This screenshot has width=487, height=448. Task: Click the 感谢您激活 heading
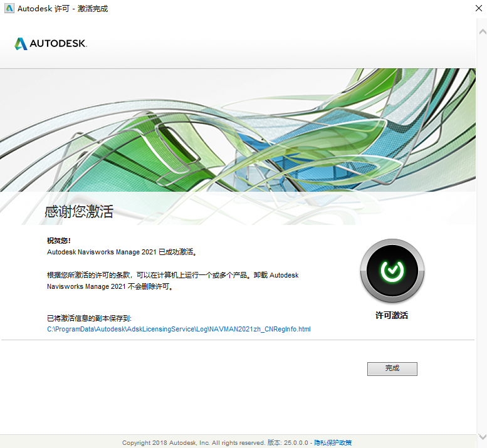tap(79, 211)
